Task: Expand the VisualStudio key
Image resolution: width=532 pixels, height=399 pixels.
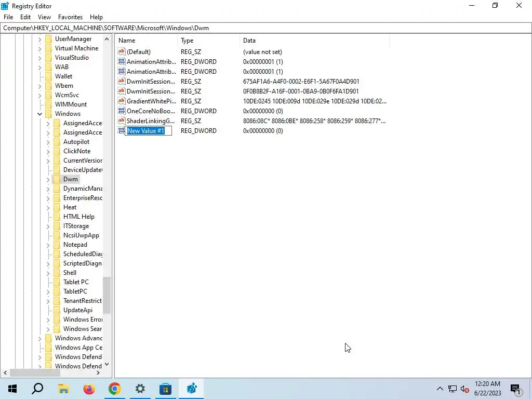Action: (39, 58)
